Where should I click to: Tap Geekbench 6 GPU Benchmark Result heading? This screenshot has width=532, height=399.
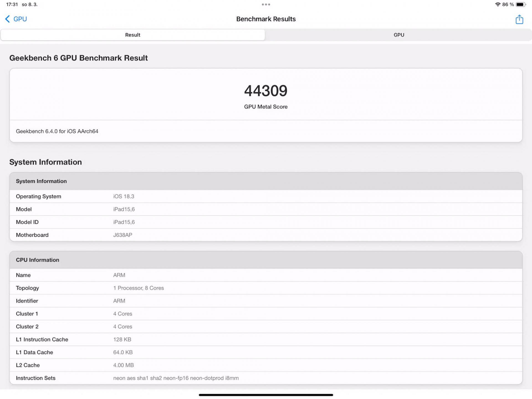pyautogui.click(x=78, y=58)
